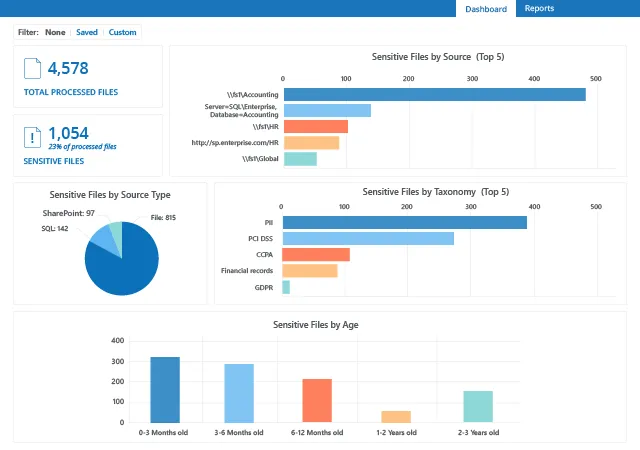The height and width of the screenshot is (450, 640).
Task: Click the Sensitive Files by Taxonomy chart title
Action: click(x=436, y=192)
